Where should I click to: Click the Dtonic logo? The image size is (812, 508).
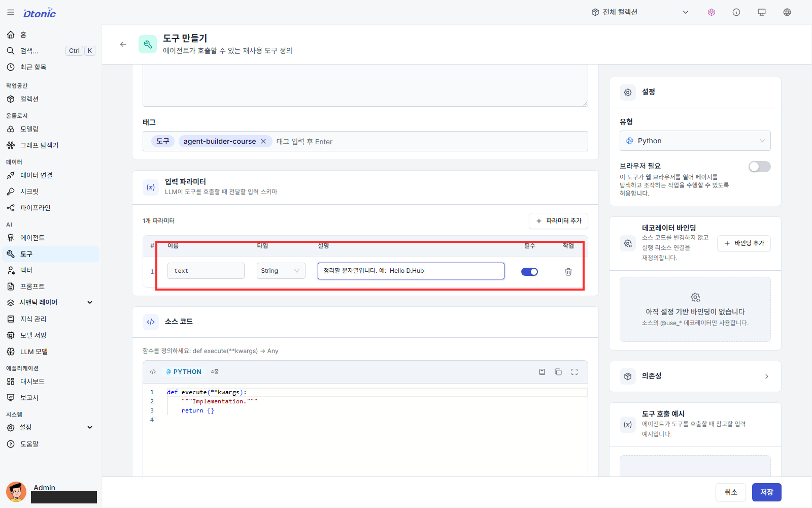click(40, 13)
